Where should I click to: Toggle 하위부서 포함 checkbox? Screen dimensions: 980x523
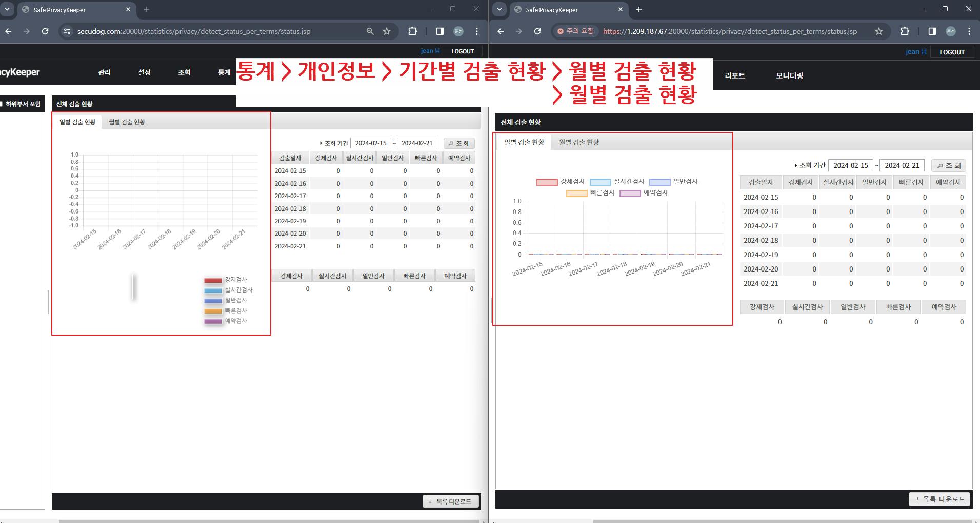[x=2, y=104]
